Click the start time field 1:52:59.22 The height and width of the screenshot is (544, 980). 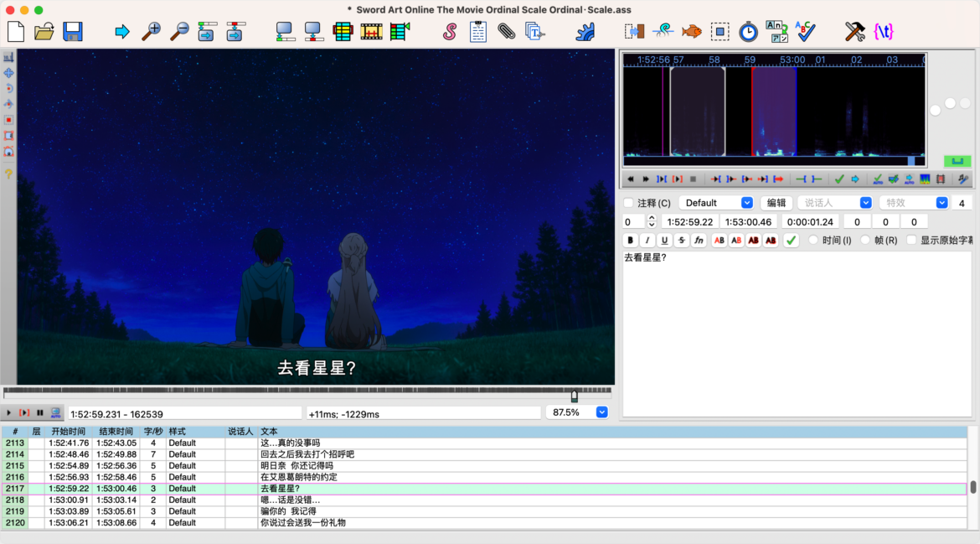pos(690,222)
